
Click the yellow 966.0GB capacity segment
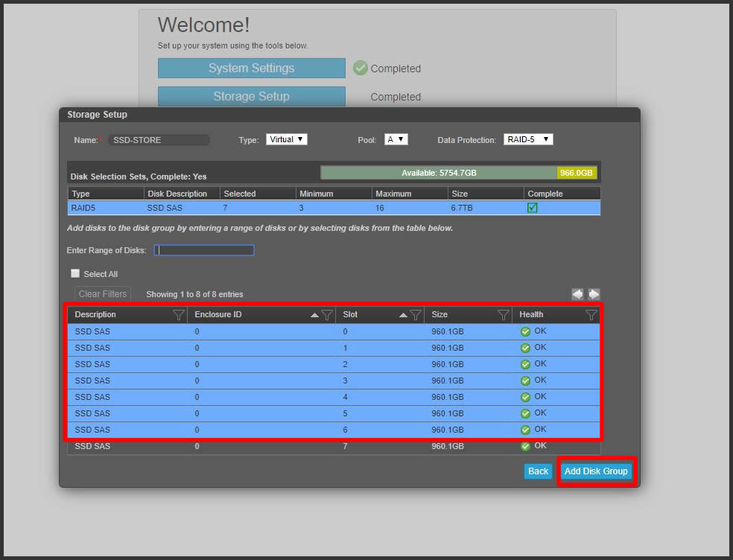(577, 173)
